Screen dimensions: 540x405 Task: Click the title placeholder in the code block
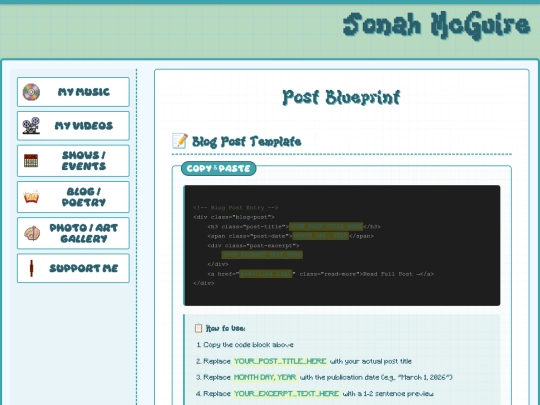coord(326,226)
